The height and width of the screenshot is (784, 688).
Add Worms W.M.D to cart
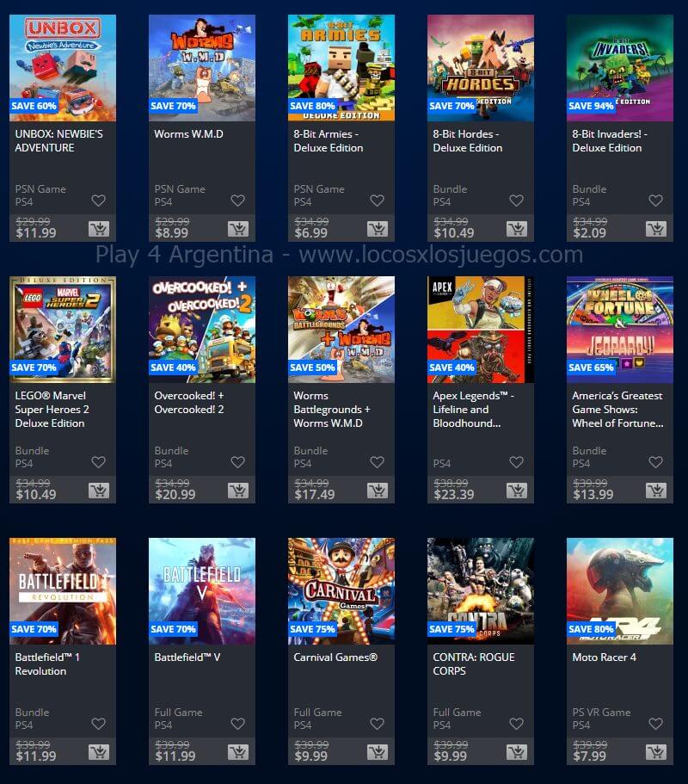[238, 229]
